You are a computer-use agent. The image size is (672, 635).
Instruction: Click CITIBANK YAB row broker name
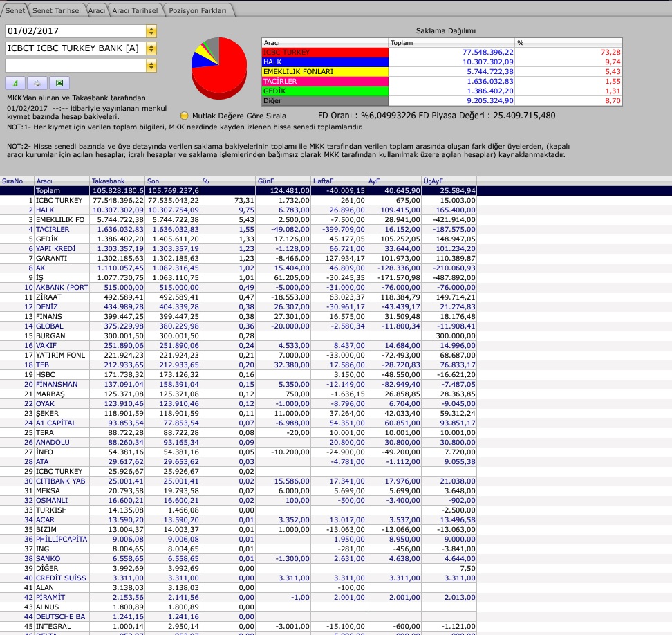point(60,481)
